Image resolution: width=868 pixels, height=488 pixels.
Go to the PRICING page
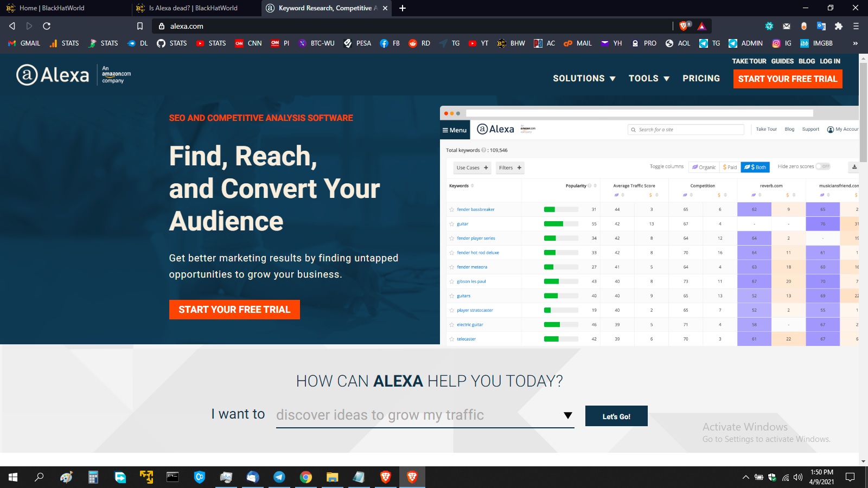coord(701,79)
